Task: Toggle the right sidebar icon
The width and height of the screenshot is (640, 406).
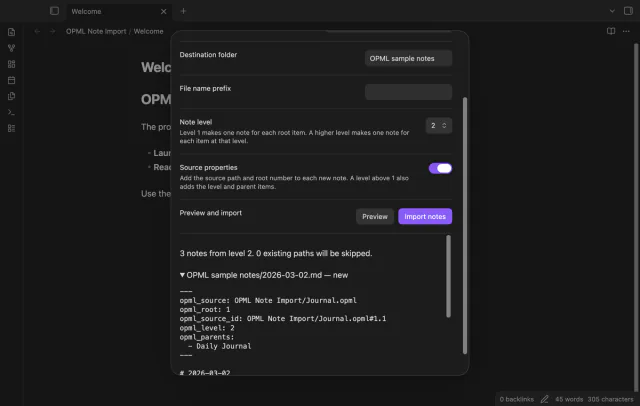Action: click(x=628, y=11)
